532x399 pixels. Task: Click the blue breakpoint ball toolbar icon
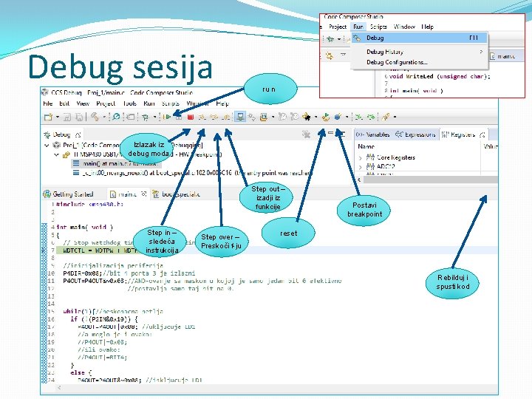(x=338, y=117)
